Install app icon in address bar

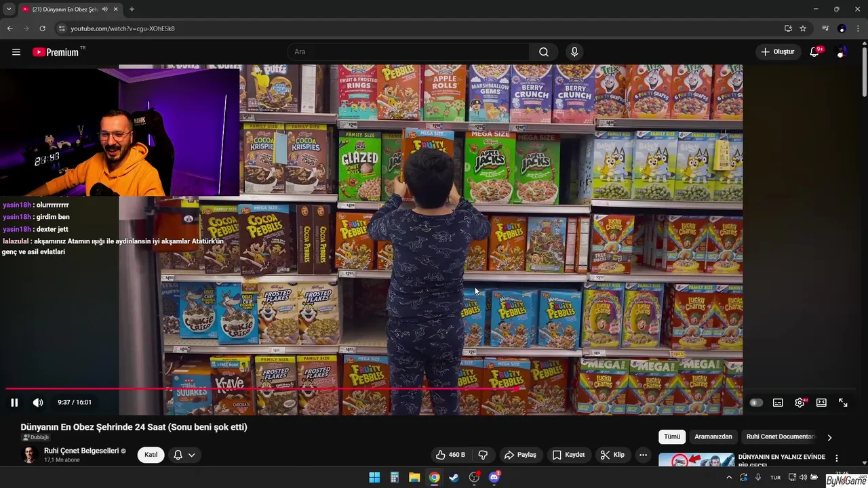click(788, 28)
